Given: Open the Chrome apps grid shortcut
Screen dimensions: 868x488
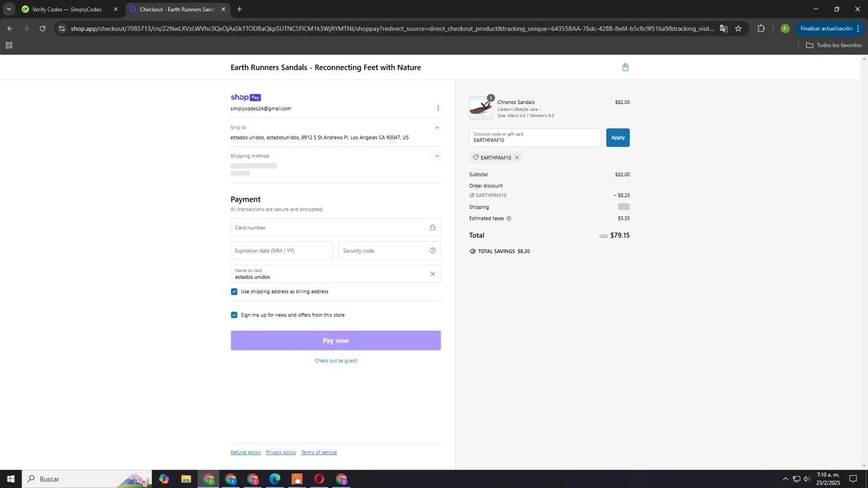Looking at the screenshot, I should click(x=9, y=45).
